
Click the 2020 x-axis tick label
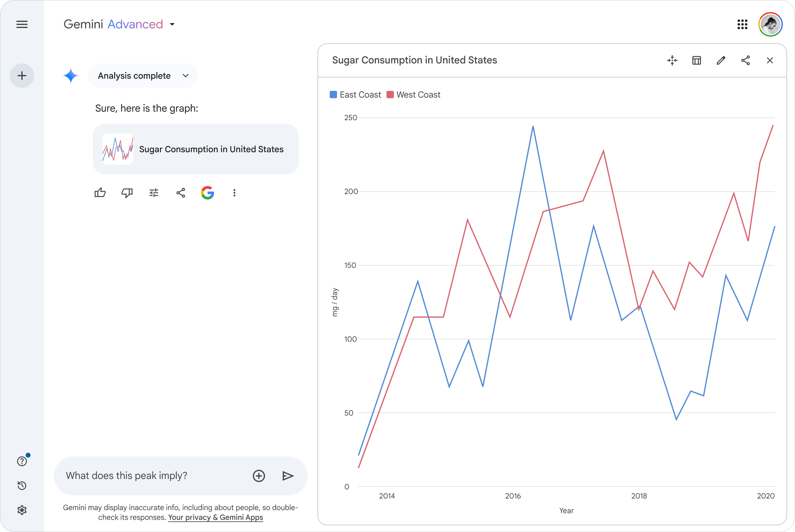tap(766, 496)
